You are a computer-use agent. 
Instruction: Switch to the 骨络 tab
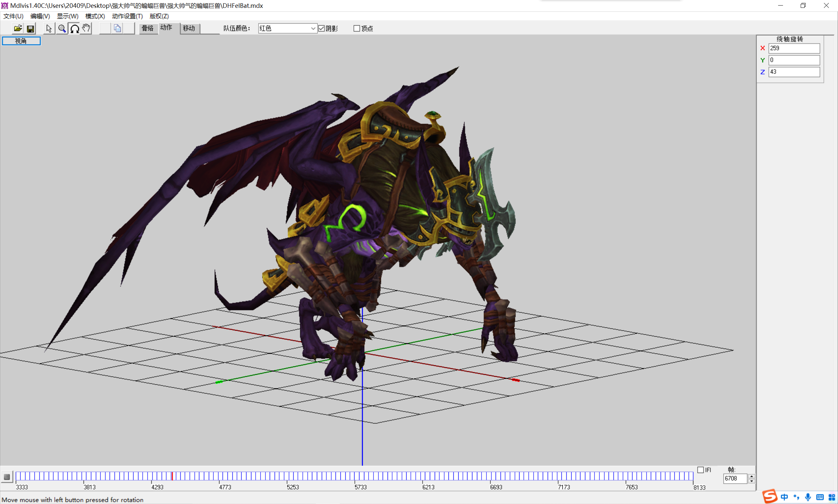click(148, 28)
